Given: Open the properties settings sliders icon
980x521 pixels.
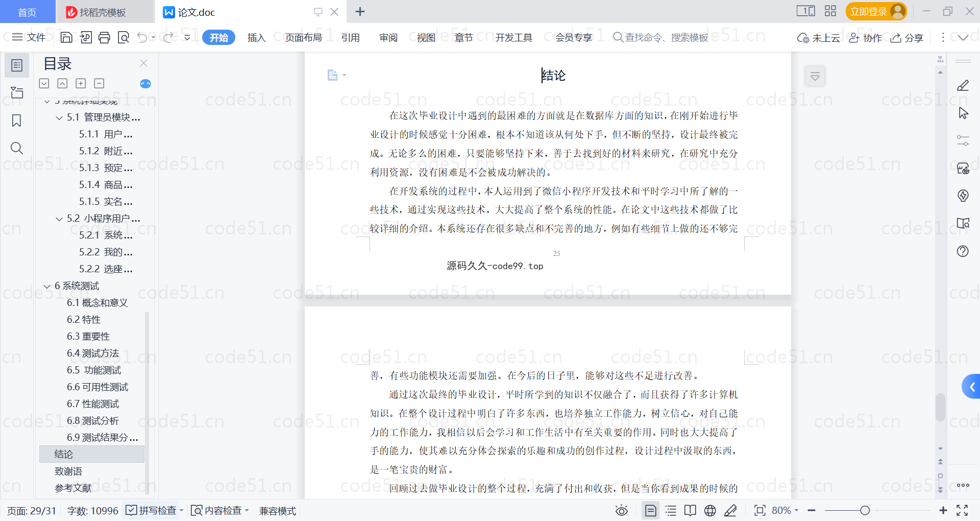Looking at the screenshot, I should 963,140.
